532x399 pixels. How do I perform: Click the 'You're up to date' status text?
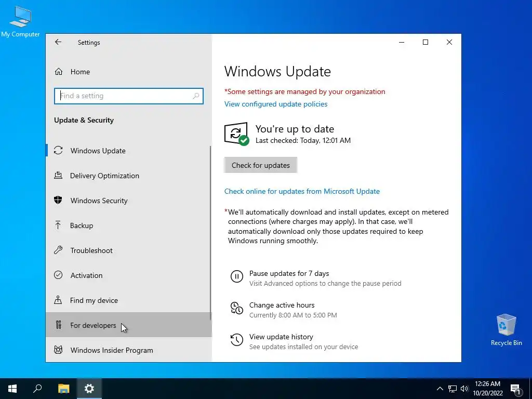(295, 129)
